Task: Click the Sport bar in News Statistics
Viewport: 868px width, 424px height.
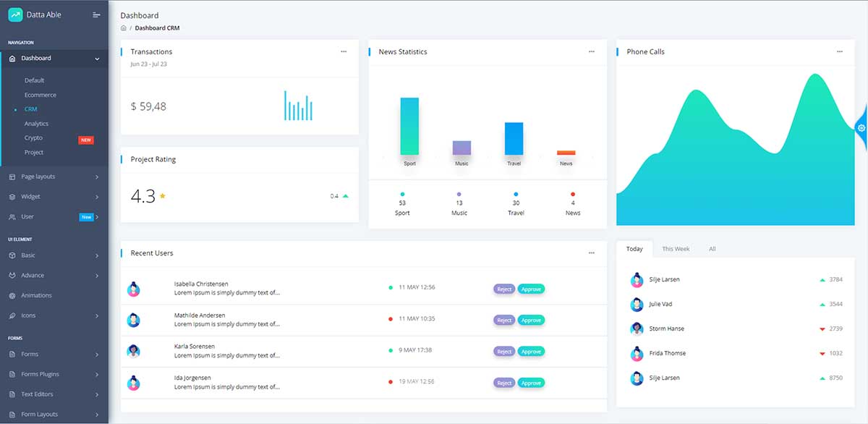Action: (x=409, y=126)
